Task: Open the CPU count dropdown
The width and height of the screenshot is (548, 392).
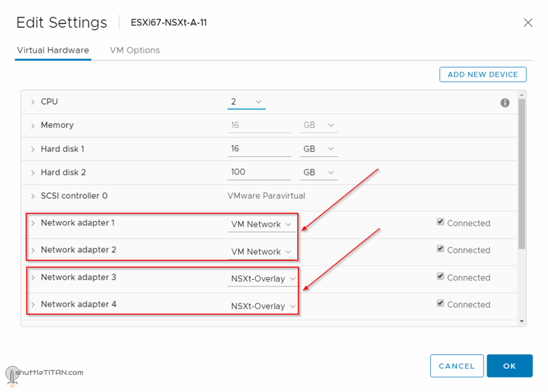Action: (258, 102)
